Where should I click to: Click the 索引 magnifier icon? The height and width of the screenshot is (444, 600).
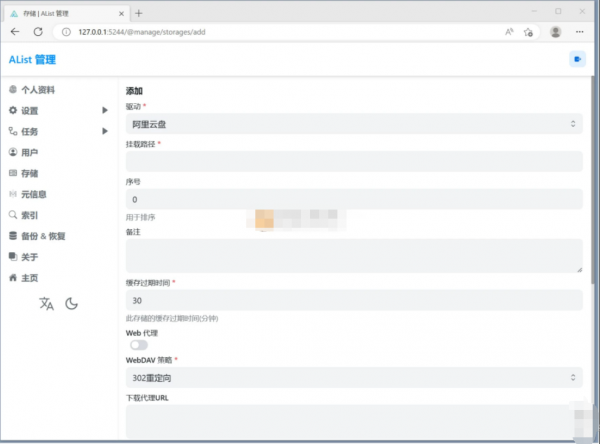click(13, 215)
